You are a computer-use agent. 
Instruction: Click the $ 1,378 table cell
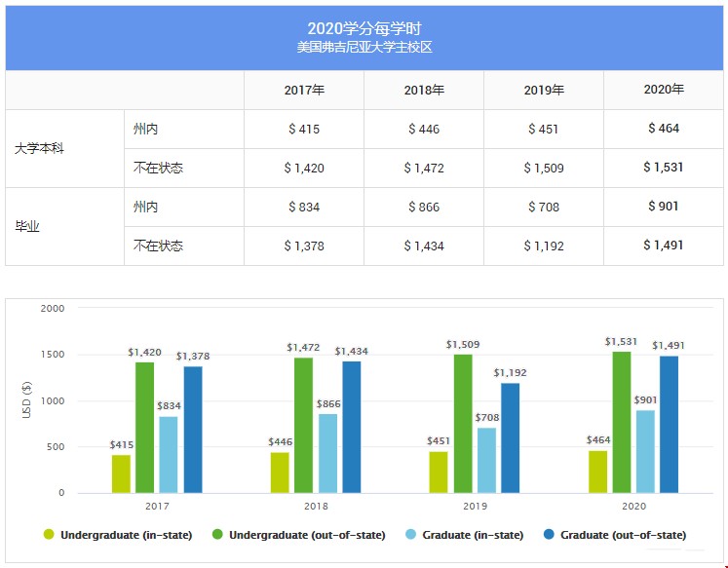(x=304, y=246)
